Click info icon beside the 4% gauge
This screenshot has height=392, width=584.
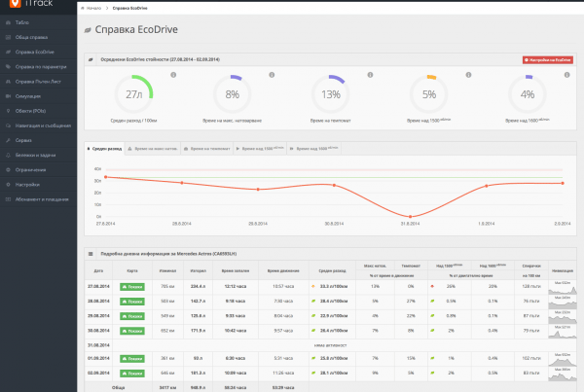566,75
